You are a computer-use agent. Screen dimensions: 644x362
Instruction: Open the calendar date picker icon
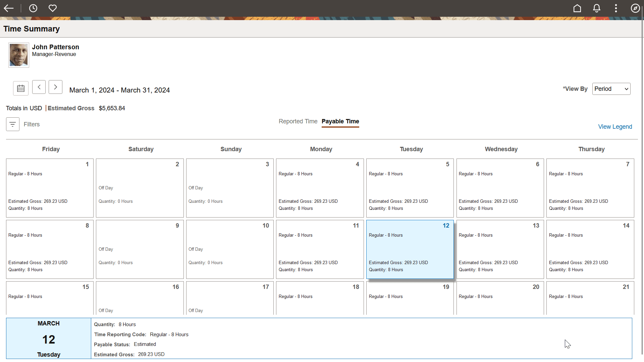21,88
